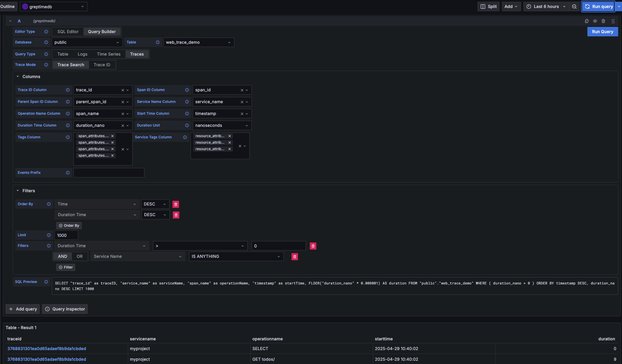Image resolution: width=622 pixels, height=364 pixels.
Task: Click the zoom out time range icon
Action: point(574,7)
